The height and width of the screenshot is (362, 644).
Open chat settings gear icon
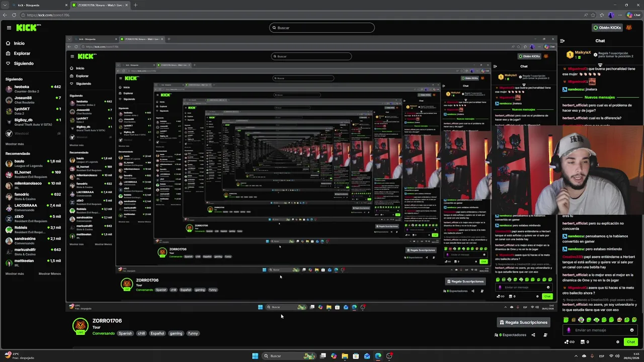(618, 342)
